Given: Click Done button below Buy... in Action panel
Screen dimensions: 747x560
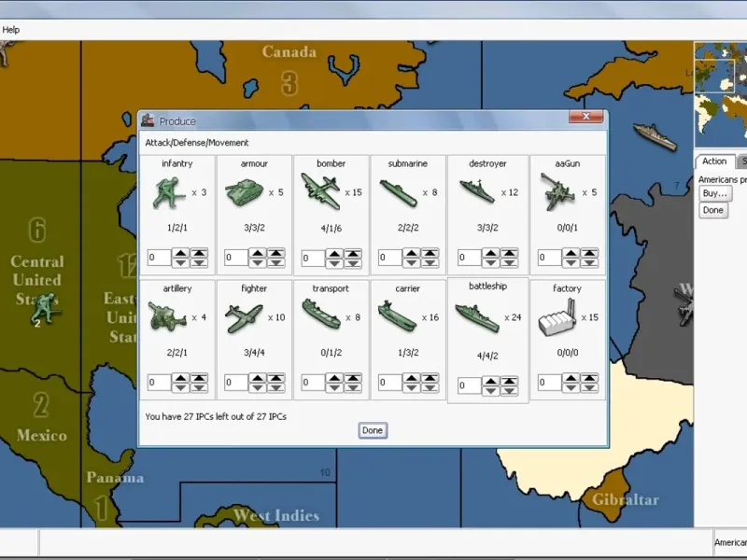Looking at the screenshot, I should click(x=713, y=210).
